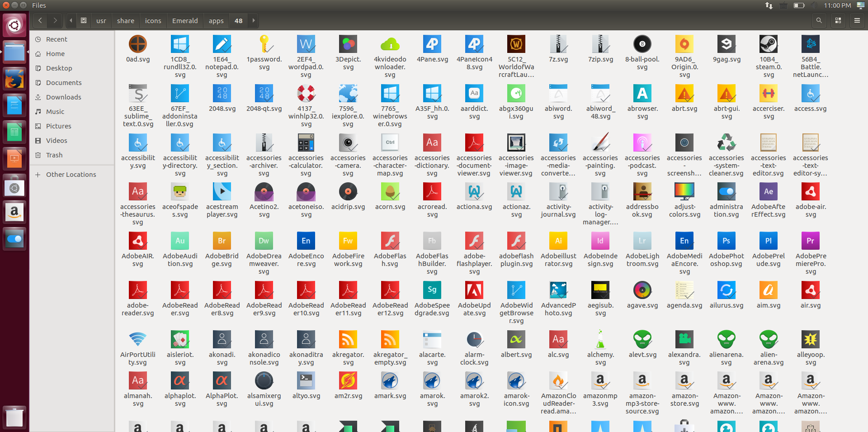Viewport: 868px width, 432px height.
Task: Select the 2048.svg file icon
Action: [222, 93]
